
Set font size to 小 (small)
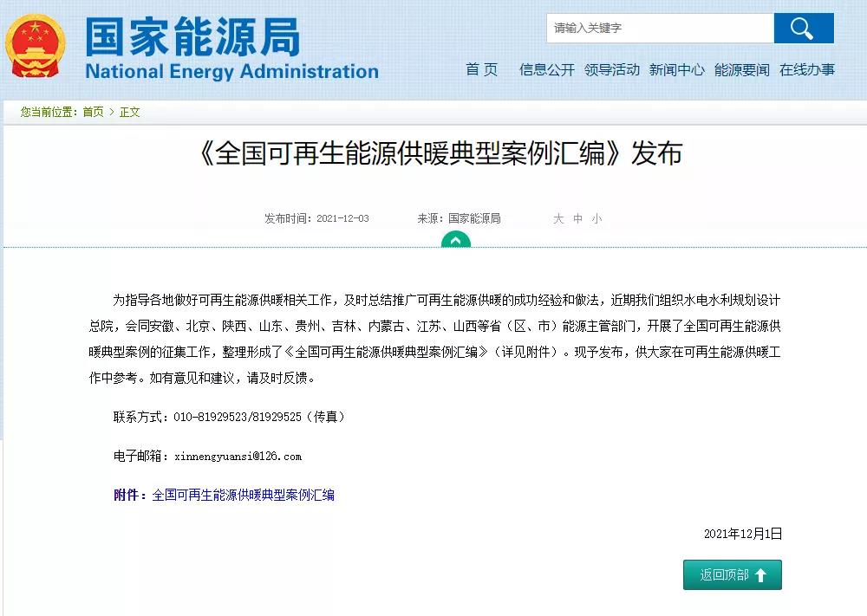pyautogui.click(x=596, y=219)
